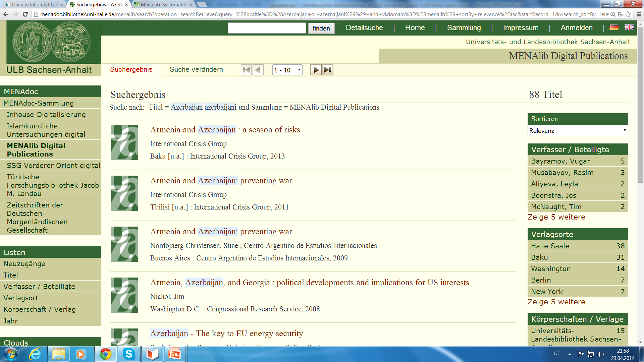Open Detailsuche menu item

(364, 28)
